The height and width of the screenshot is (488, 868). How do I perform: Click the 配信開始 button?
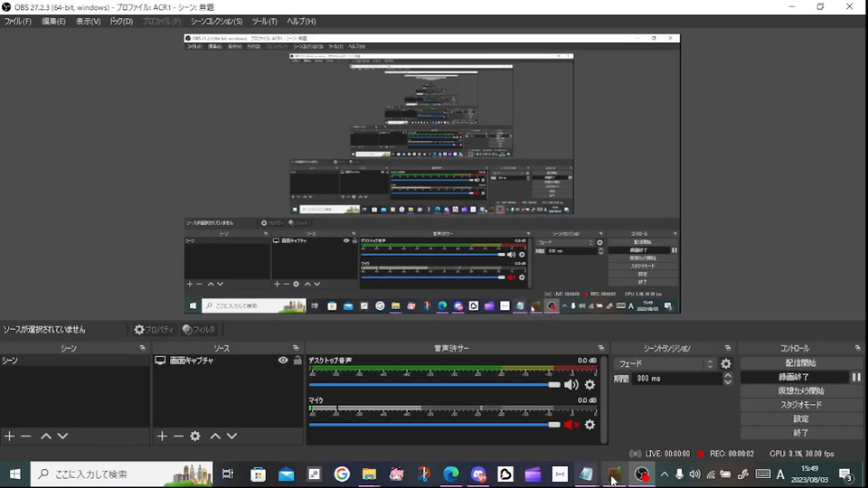pos(800,363)
